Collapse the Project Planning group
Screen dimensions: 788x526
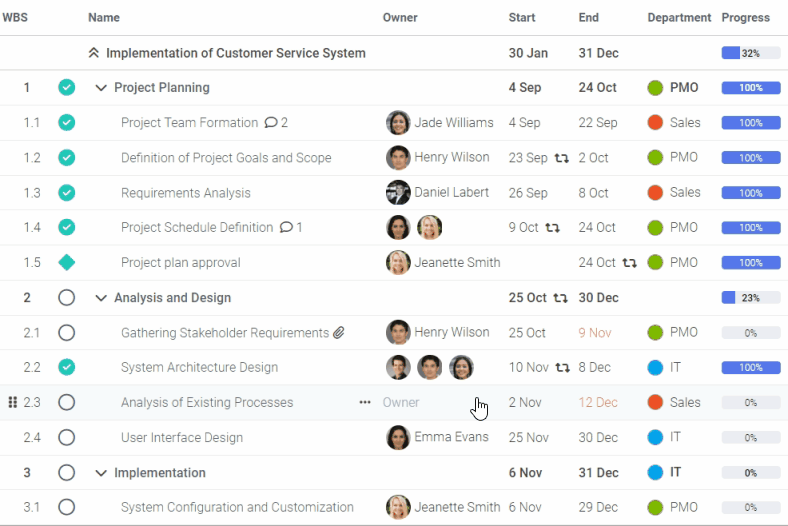tap(101, 88)
